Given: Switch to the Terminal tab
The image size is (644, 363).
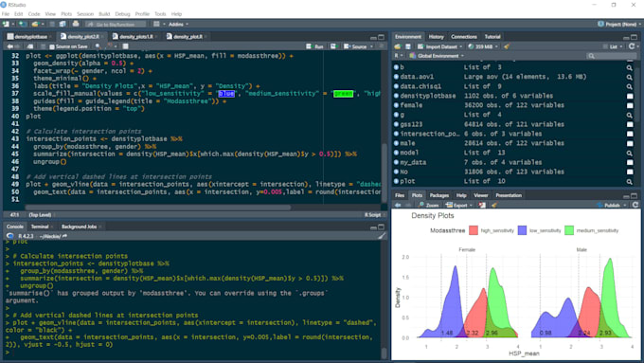Looking at the screenshot, I should tap(40, 227).
